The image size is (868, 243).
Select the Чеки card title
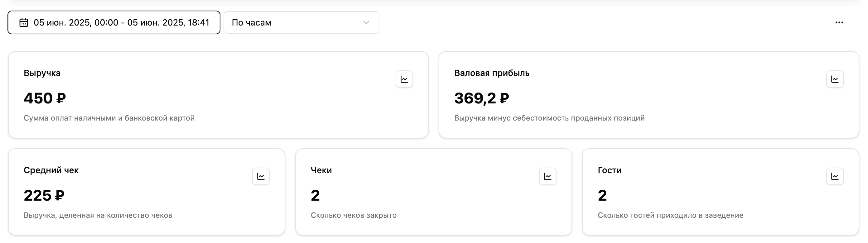tap(321, 170)
